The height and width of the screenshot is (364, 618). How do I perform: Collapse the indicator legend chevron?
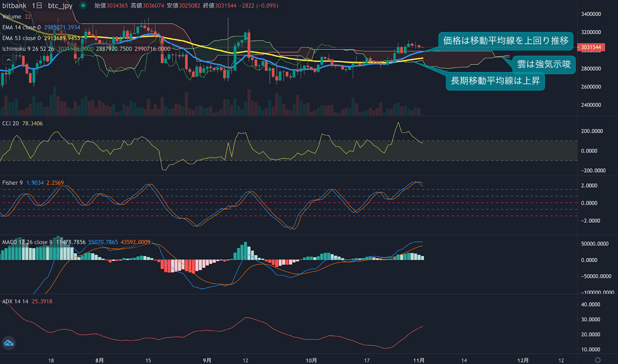(8, 60)
